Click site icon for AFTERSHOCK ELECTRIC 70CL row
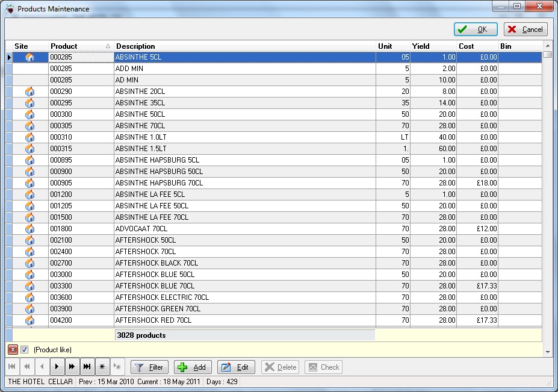 (30, 297)
